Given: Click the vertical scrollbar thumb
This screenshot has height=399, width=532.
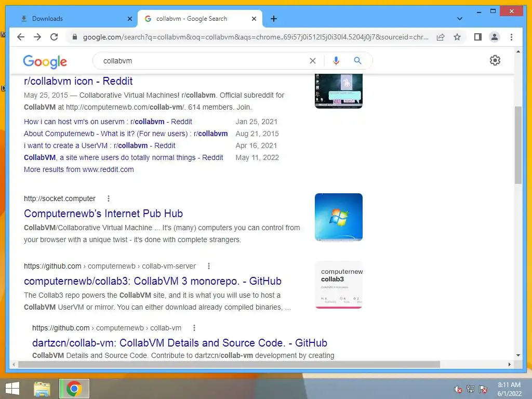Looking at the screenshot, I should [x=518, y=145].
